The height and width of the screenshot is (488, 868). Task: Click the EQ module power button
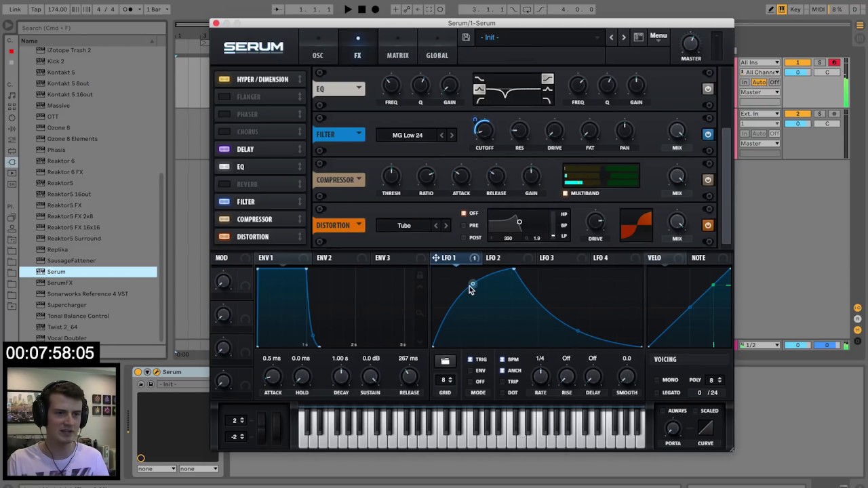(x=707, y=89)
